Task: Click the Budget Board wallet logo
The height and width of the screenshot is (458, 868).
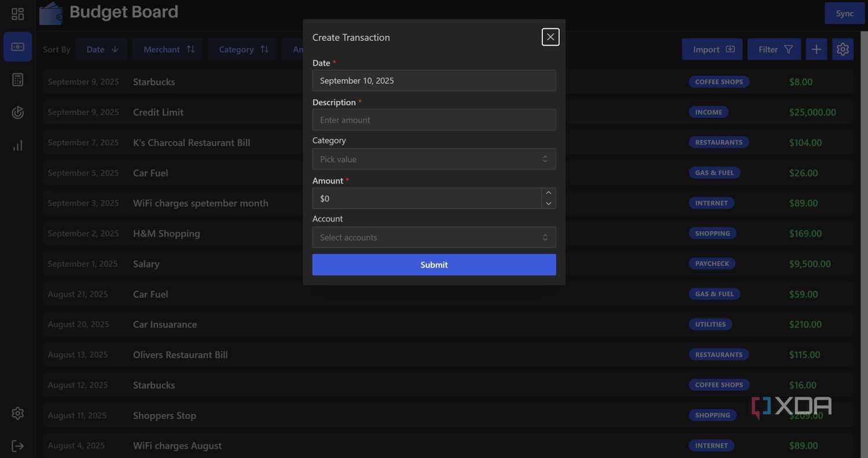Action: pos(51,13)
